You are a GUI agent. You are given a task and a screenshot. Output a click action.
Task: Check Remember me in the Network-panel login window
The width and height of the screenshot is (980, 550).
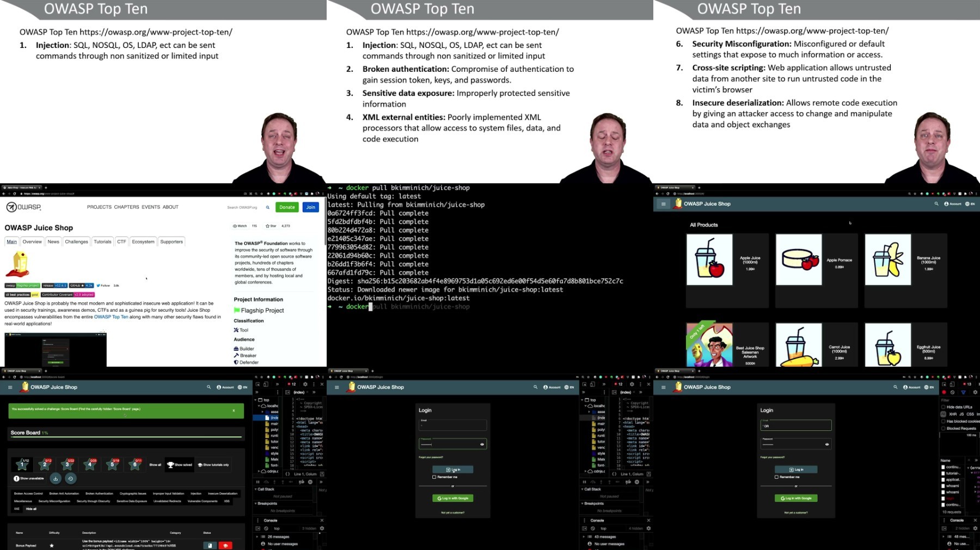[776, 477]
